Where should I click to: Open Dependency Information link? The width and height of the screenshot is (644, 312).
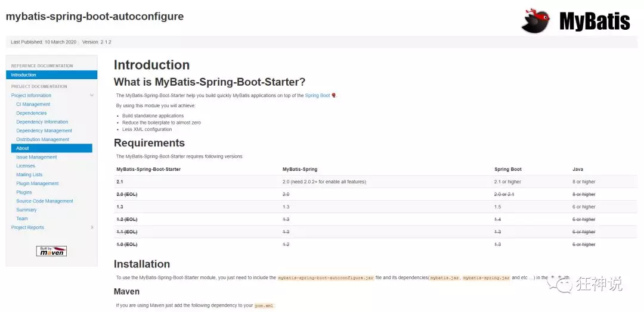click(x=42, y=122)
